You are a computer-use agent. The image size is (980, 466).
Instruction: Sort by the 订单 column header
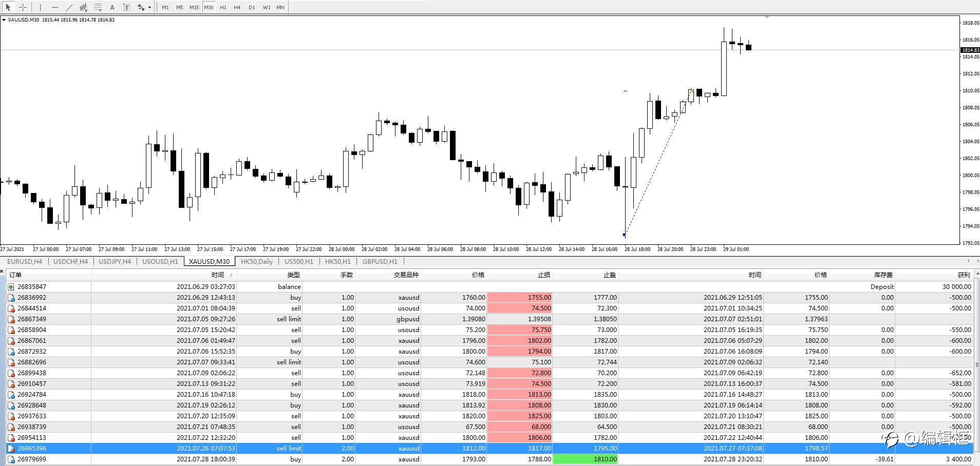coord(15,275)
